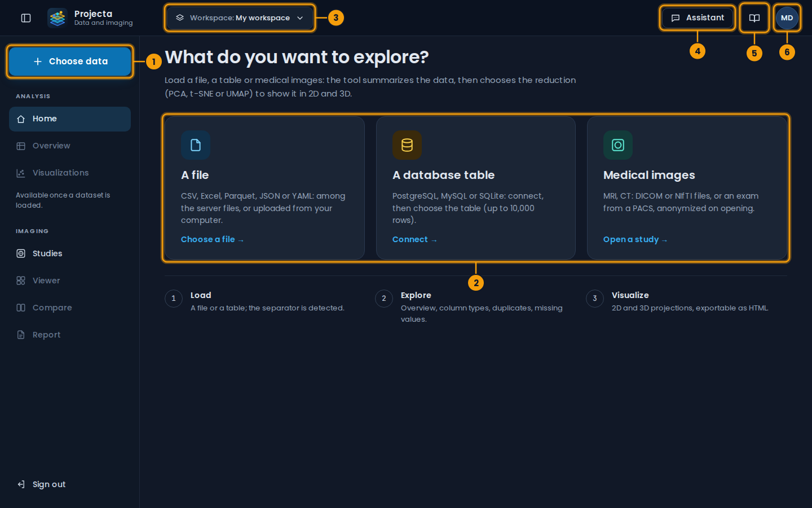Viewport: 812px width, 508px height.
Task: Open the MD user avatar menu
Action: coord(787,18)
